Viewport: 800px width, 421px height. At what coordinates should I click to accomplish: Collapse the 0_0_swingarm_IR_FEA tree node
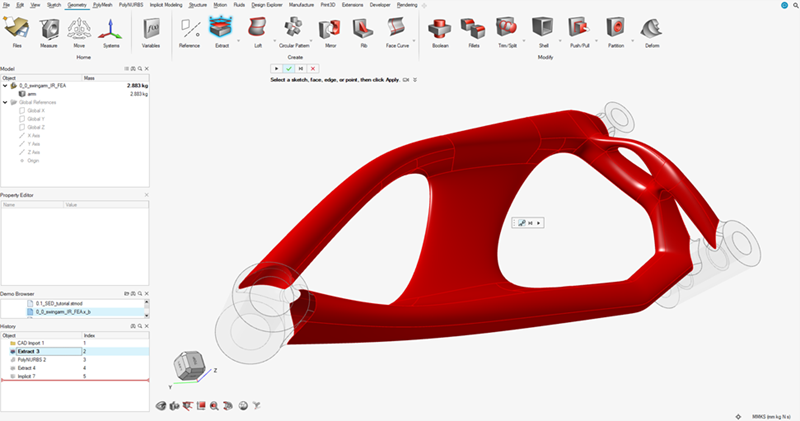click(x=5, y=87)
